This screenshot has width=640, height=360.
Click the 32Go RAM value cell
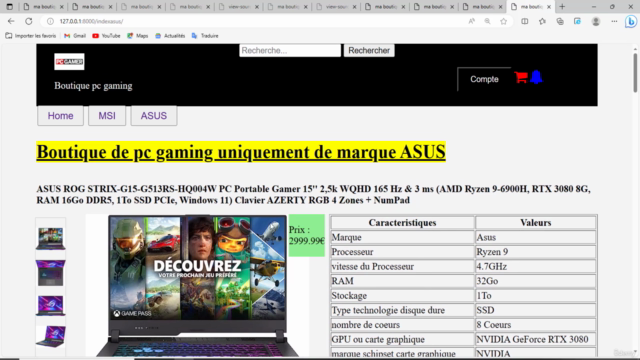536,281
